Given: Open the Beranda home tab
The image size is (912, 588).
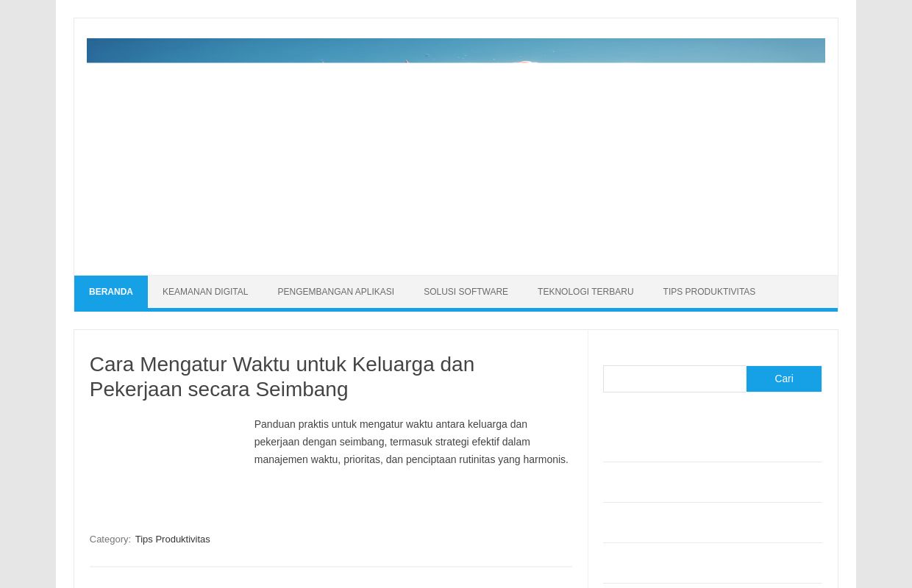Looking at the screenshot, I should click(111, 292).
